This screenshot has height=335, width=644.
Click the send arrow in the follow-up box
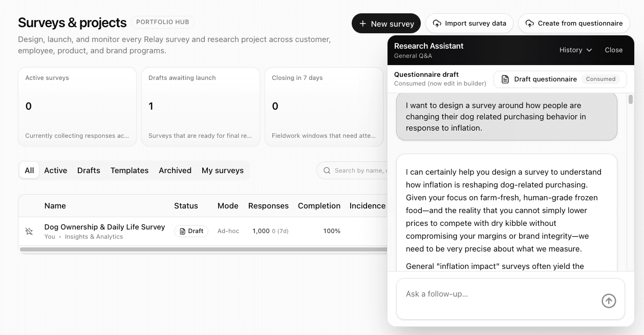[609, 301]
